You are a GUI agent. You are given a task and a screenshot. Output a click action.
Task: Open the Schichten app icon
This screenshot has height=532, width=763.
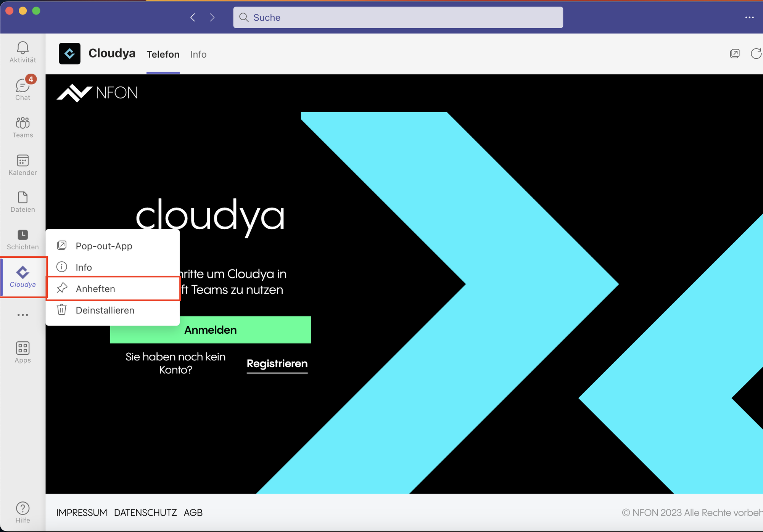(23, 239)
